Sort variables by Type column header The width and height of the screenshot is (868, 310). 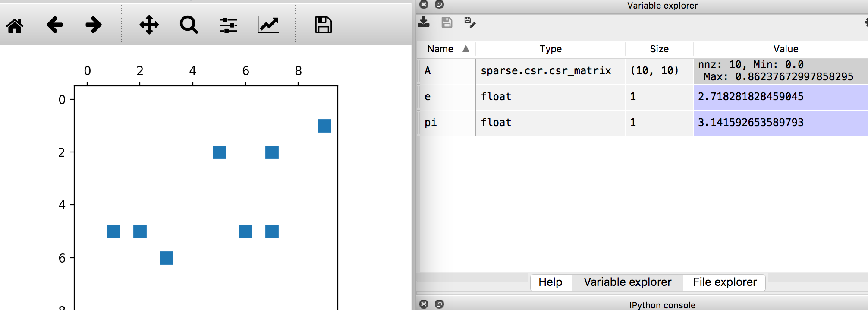point(550,49)
